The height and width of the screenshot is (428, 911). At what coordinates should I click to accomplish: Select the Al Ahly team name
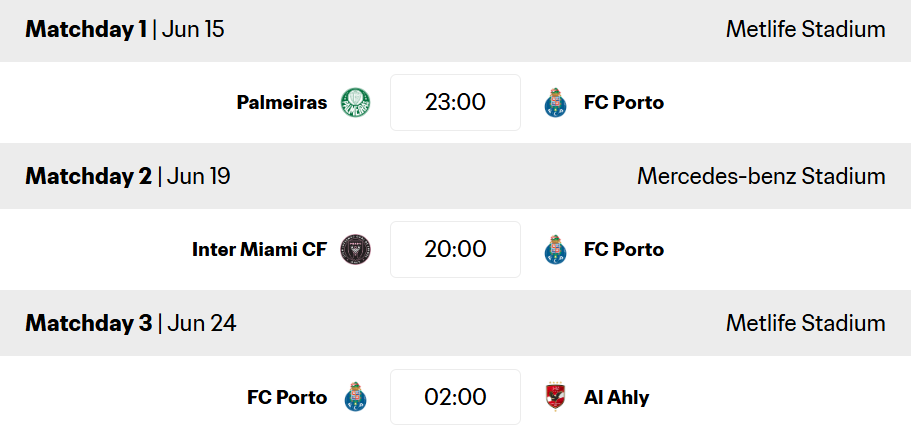(x=616, y=397)
